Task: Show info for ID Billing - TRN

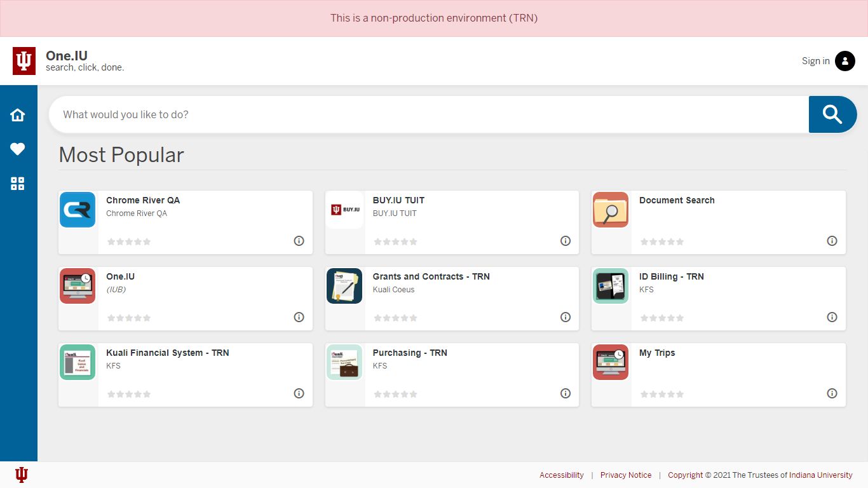Action: pos(832,317)
